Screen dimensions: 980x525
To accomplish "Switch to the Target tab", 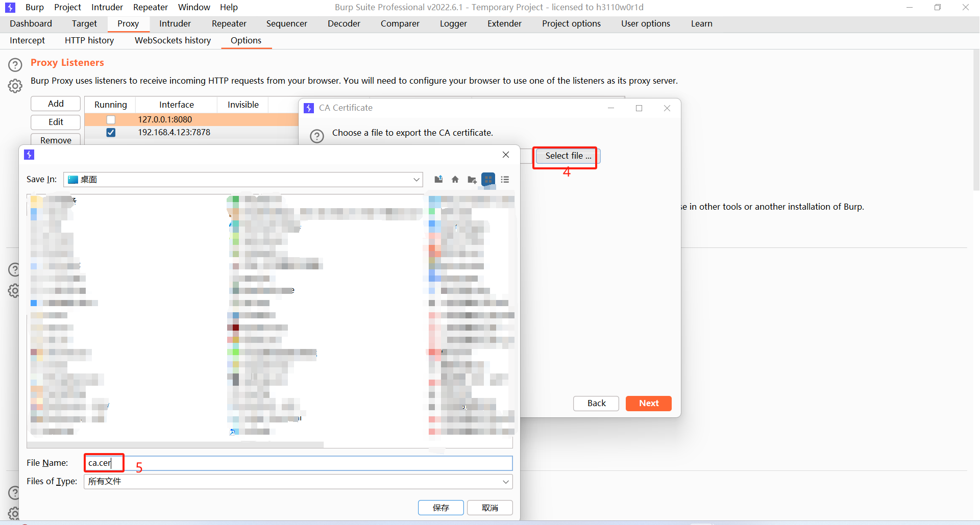I will coord(84,23).
